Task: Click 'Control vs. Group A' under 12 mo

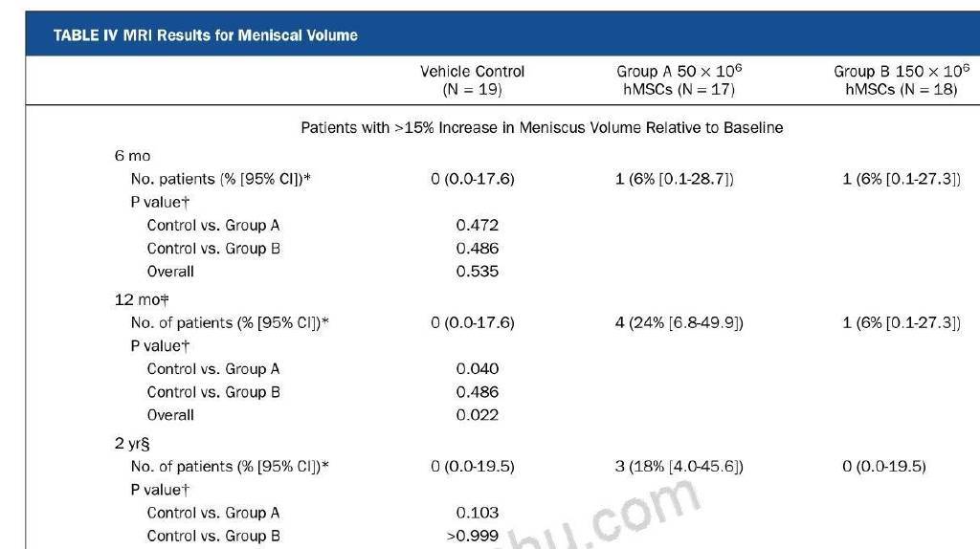Action: pos(213,368)
